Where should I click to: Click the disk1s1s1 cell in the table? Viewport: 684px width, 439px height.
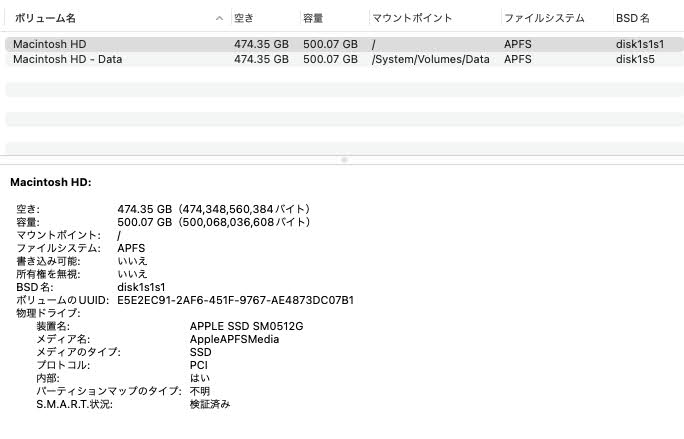pos(640,44)
